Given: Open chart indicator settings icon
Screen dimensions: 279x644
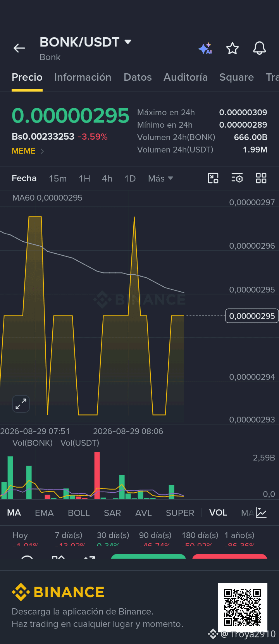Looking at the screenshot, I should coord(237,178).
